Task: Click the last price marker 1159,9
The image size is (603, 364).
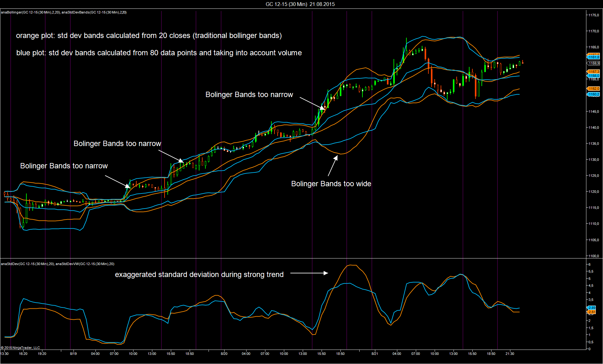Action: (x=594, y=63)
